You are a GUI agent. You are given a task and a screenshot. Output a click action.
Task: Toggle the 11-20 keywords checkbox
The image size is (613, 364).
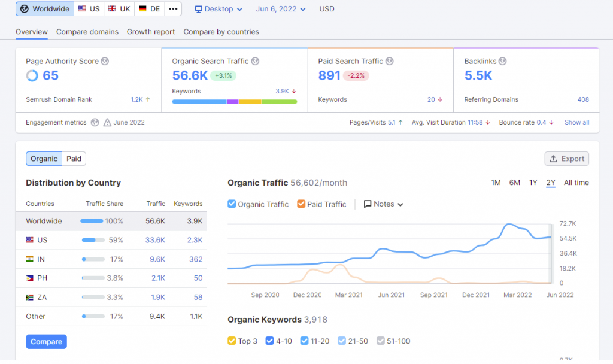[305, 341]
